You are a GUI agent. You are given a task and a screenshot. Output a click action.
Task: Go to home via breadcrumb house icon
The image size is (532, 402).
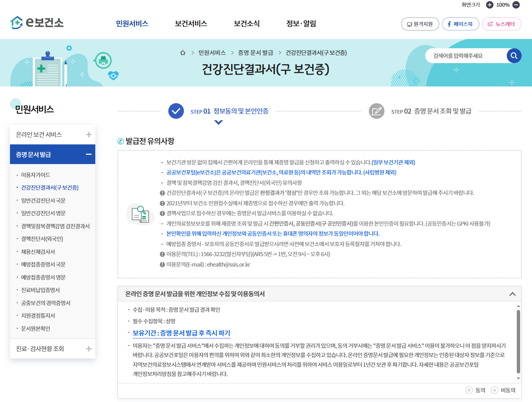(x=183, y=53)
